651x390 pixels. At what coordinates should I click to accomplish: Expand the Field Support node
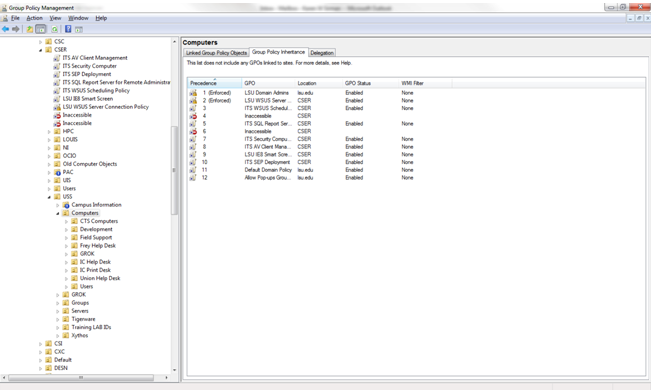pos(66,238)
